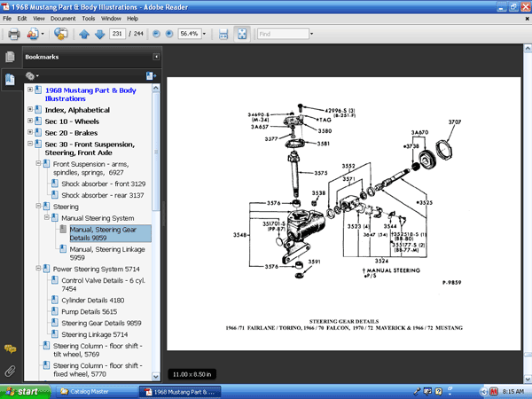The image size is (532, 399).
Task: Collapse the Sec 30 Front Suspension bookmark
Action: [x=31, y=144]
